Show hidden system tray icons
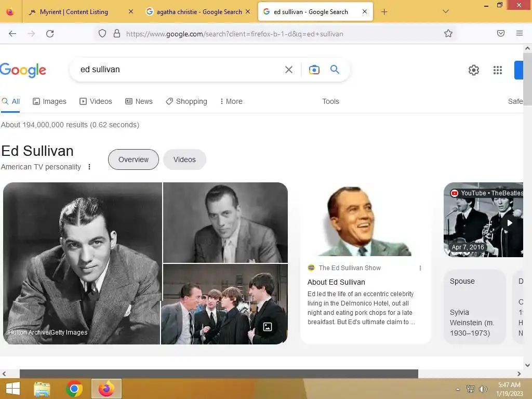 (x=458, y=389)
